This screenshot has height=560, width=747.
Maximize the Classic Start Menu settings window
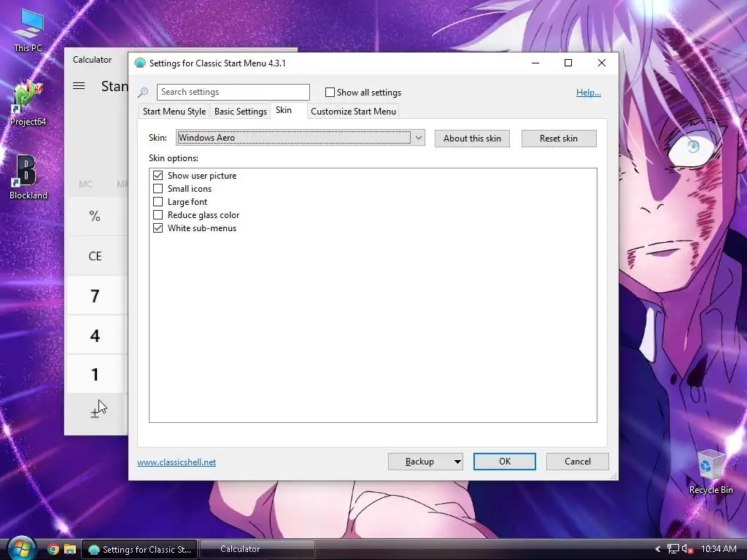click(568, 63)
